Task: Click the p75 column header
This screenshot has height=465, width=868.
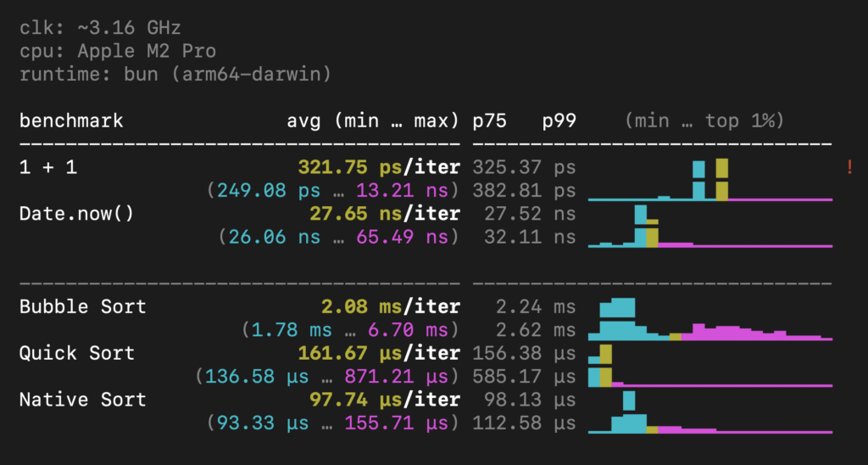Action: [489, 120]
